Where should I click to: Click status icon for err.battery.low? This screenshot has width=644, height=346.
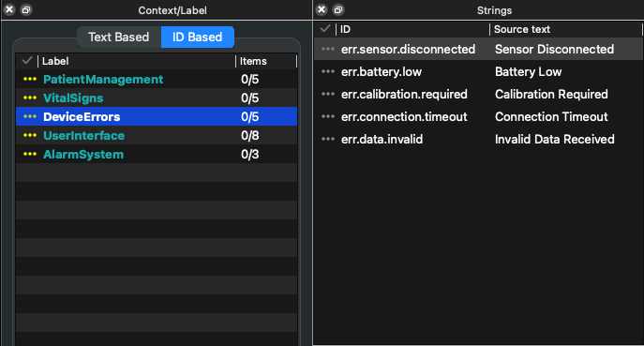point(328,72)
